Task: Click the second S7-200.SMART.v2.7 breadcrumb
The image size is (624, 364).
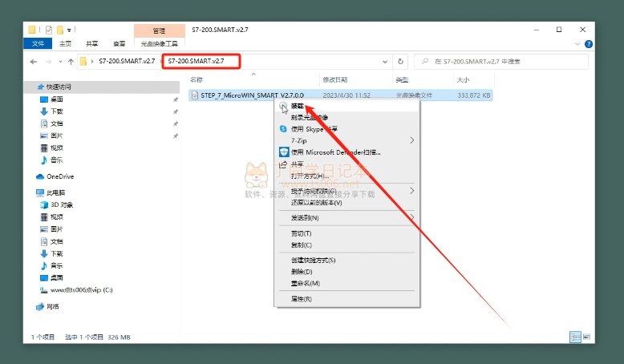Action: tap(197, 61)
